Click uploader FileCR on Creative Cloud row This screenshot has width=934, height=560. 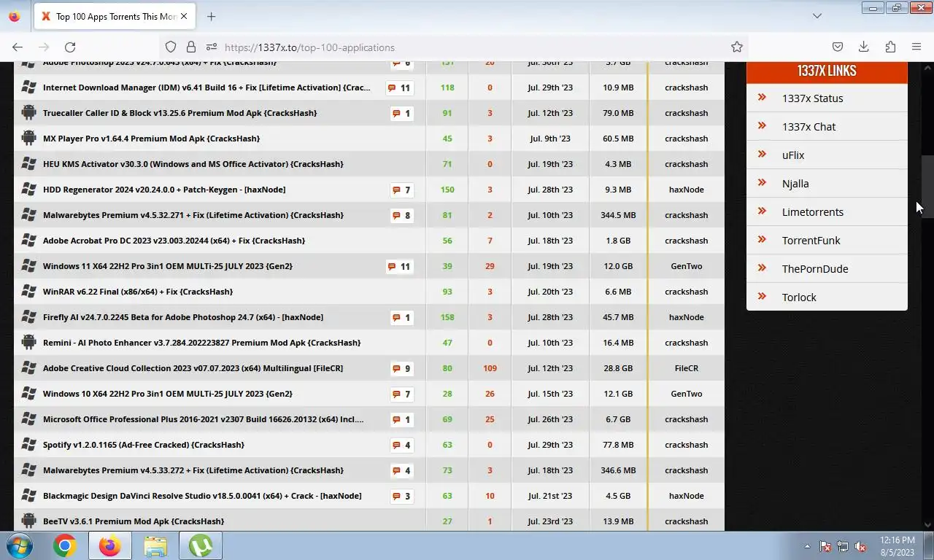coord(686,368)
